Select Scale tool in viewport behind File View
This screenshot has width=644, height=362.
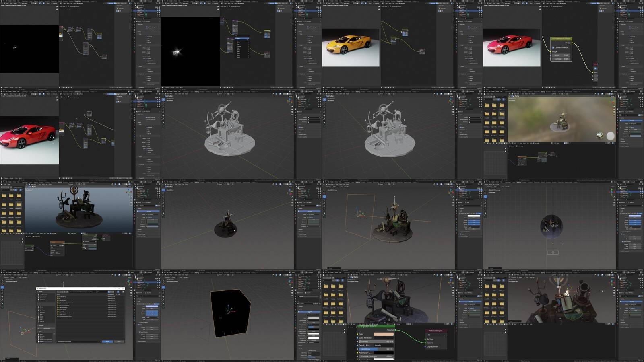pyautogui.click(x=2, y=294)
